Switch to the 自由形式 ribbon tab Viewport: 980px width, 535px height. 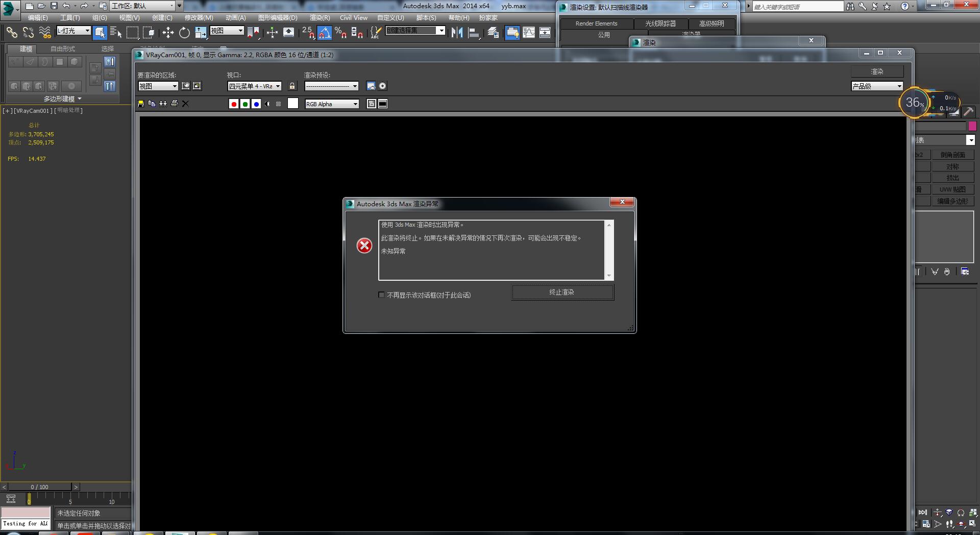[63, 49]
